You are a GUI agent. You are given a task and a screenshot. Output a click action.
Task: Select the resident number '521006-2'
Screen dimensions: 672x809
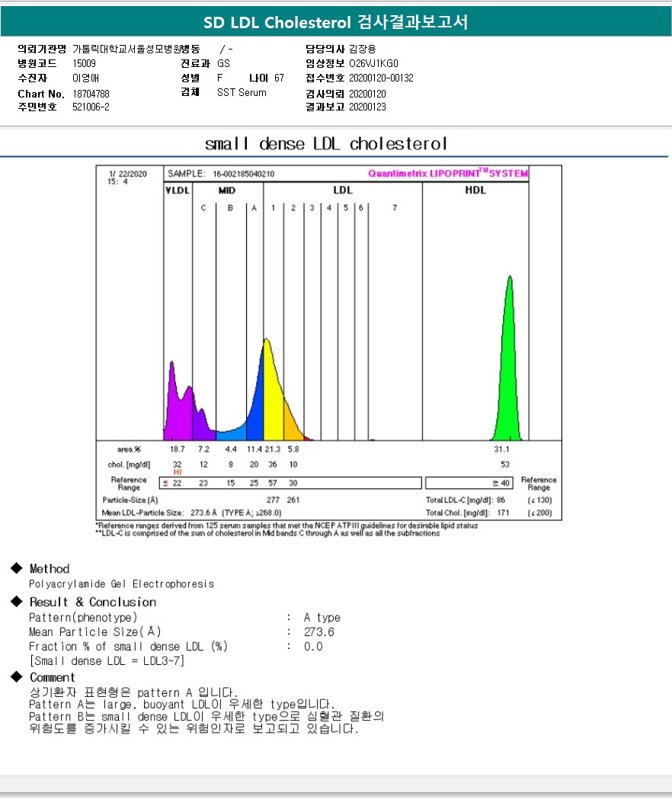coord(91,107)
